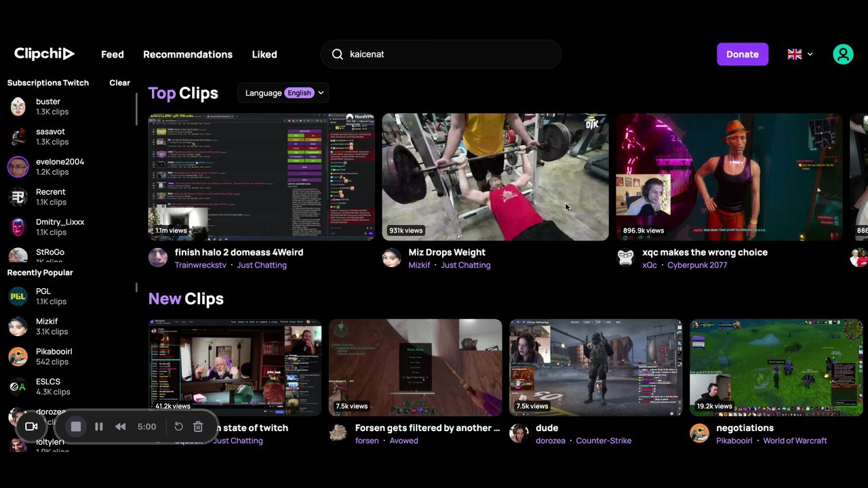
Task: Open the Avowed category link
Action: tap(404, 441)
